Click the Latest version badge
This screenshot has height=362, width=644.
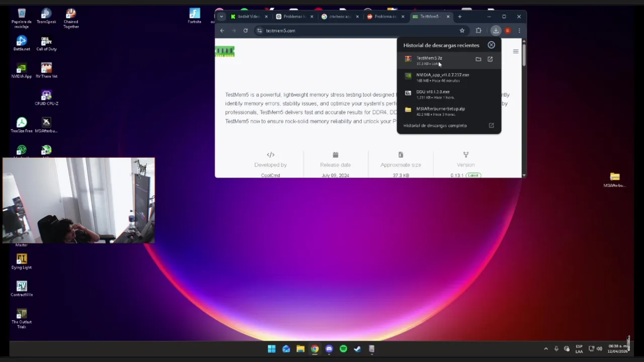coord(473,175)
